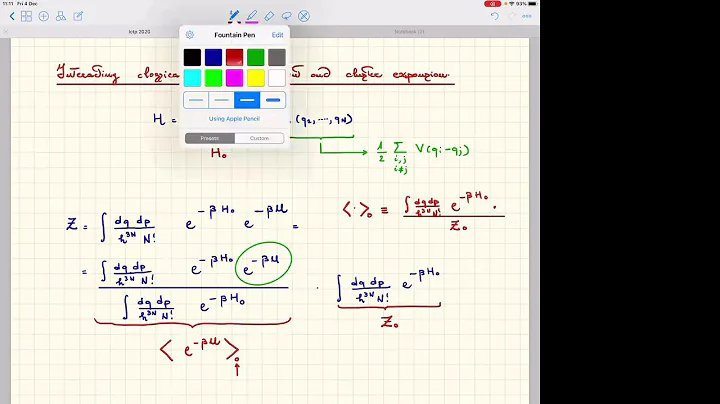Choose the red color swatch
Image resolution: width=720 pixels, height=404 pixels.
click(235, 57)
